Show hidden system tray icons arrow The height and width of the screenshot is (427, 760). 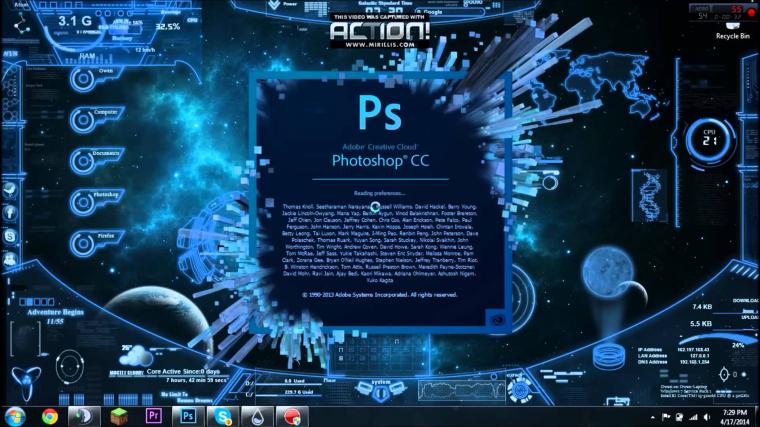point(652,417)
